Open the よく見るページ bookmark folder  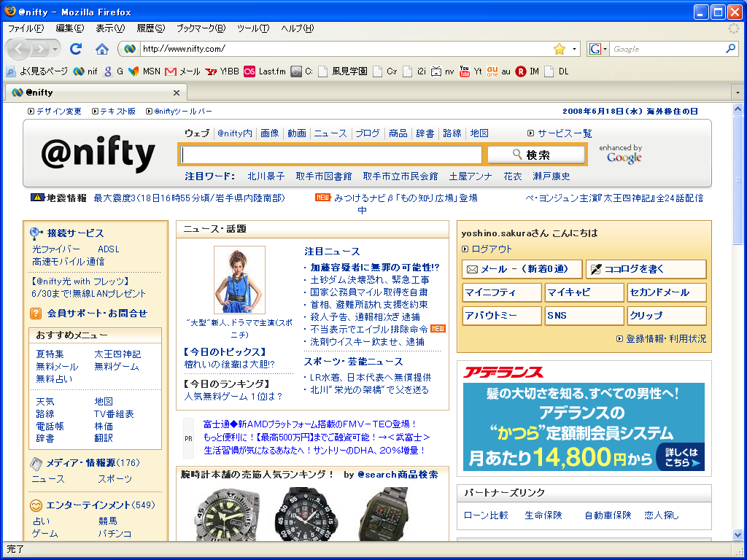tap(37, 71)
